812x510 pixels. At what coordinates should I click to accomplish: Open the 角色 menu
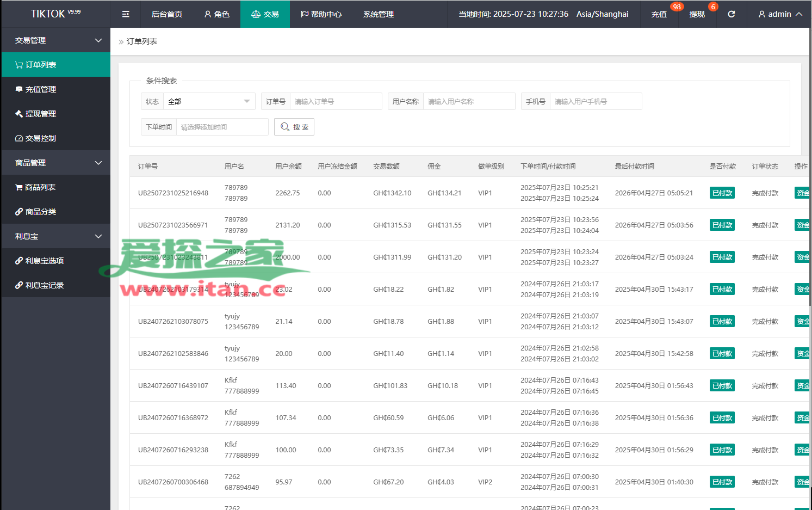coord(217,14)
